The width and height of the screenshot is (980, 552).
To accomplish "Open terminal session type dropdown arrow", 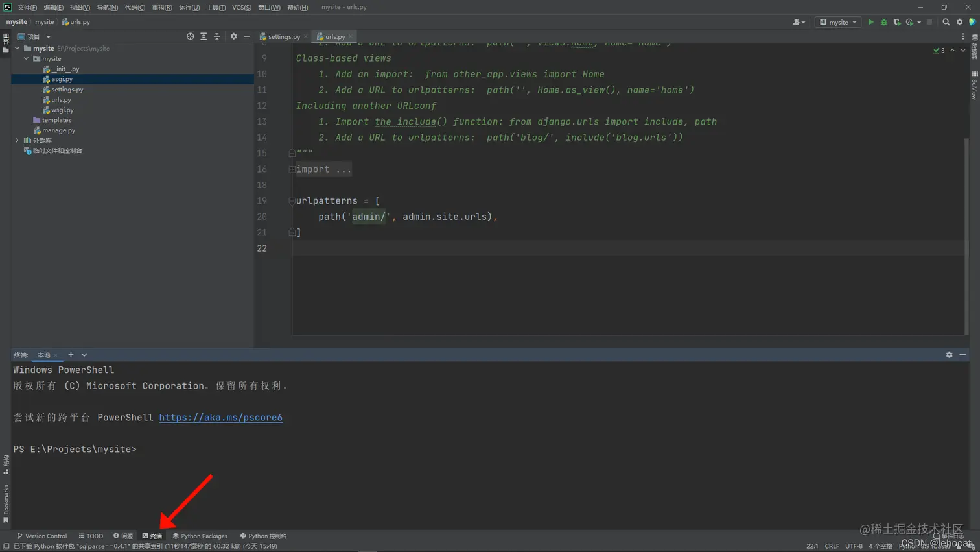I will 84,355.
